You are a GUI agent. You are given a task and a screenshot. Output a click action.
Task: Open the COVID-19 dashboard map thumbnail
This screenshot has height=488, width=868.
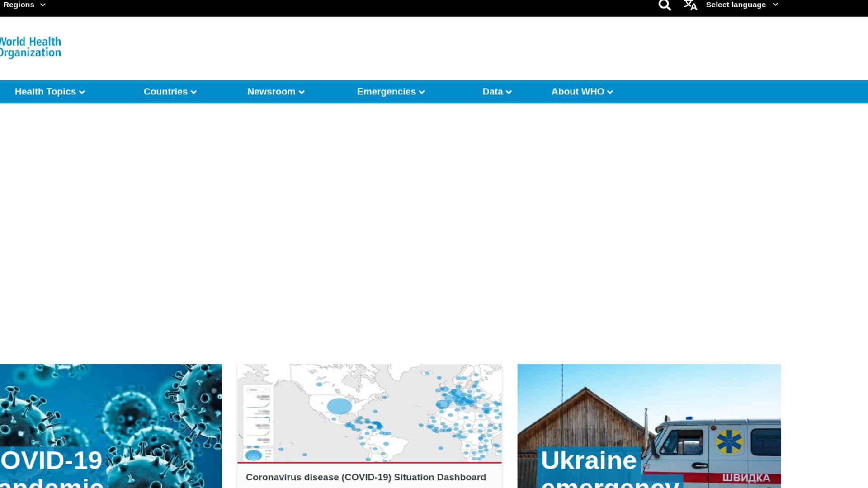point(369,413)
